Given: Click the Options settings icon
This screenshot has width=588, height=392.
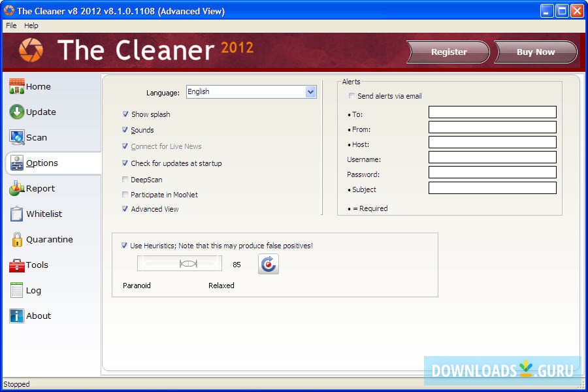Looking at the screenshot, I should (17, 163).
